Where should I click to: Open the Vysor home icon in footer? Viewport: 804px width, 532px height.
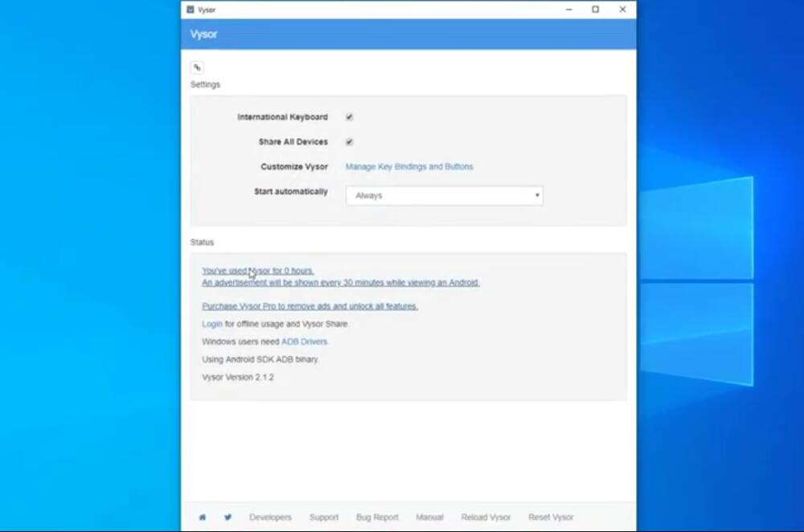point(203,518)
